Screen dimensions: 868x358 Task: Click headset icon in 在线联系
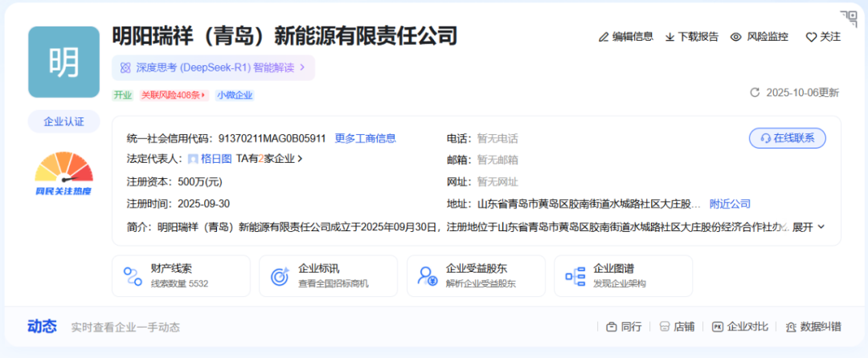pyautogui.click(x=766, y=138)
